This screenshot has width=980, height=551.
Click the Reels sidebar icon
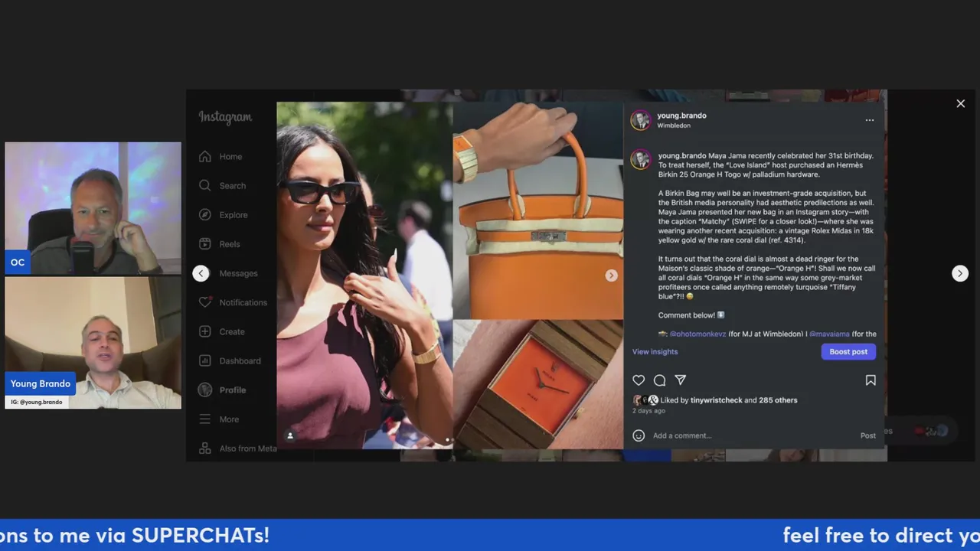204,244
